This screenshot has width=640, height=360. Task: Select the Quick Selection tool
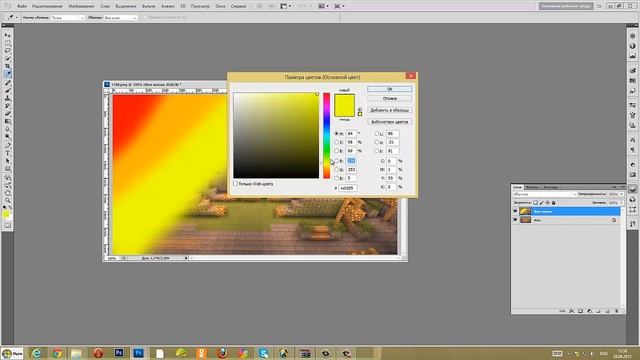point(7,58)
